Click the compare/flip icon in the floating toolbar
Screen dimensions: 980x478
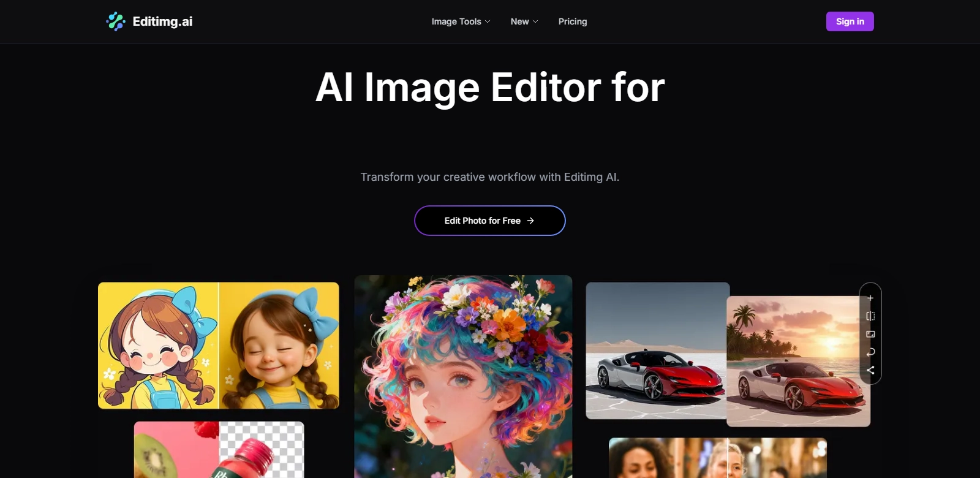(x=870, y=316)
